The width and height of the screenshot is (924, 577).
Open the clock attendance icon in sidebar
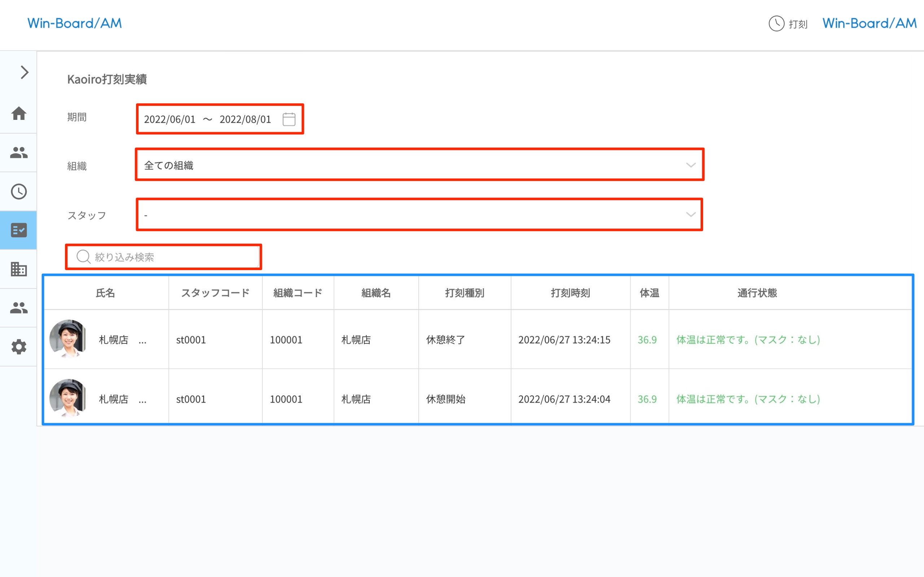(18, 192)
